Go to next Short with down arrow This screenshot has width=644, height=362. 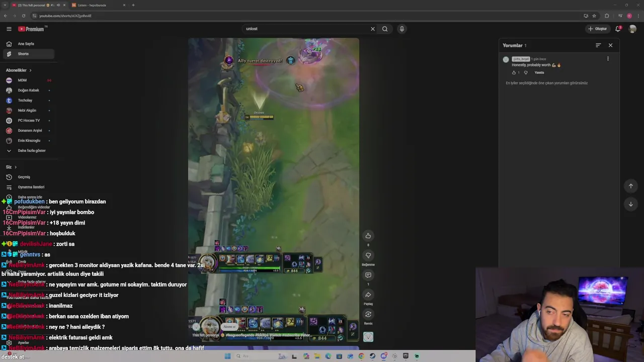point(631,204)
